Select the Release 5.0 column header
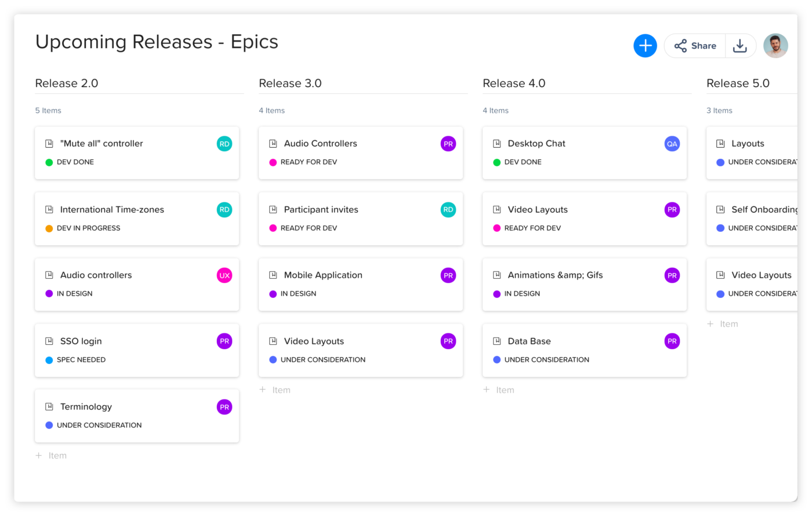 pos(738,83)
